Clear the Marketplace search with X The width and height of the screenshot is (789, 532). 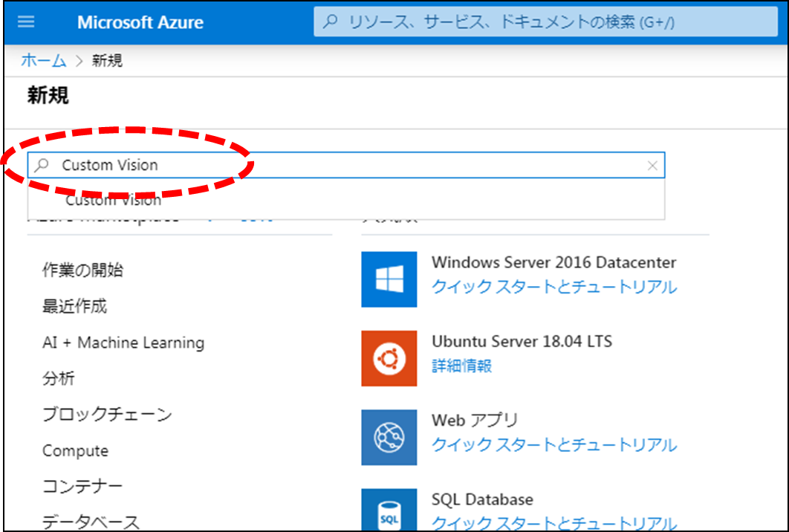tap(652, 166)
